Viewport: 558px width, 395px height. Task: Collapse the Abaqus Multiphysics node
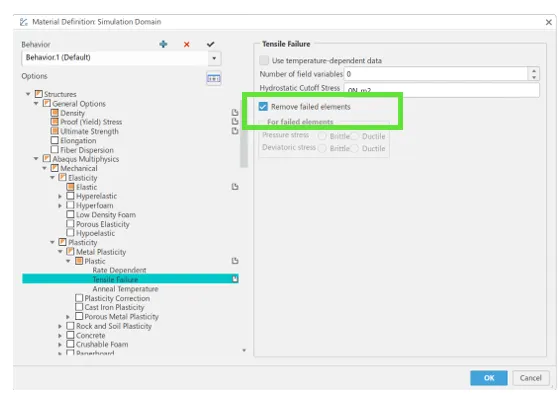click(36, 159)
